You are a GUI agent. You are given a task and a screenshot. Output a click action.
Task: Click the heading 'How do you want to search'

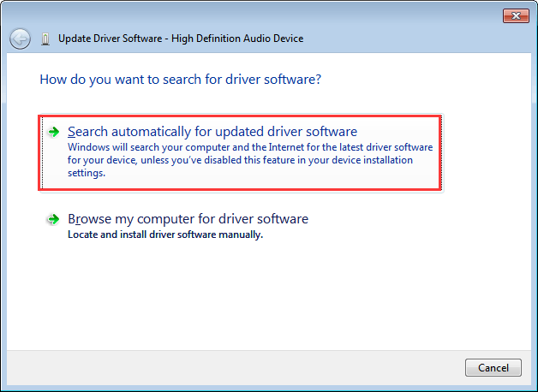click(x=180, y=80)
